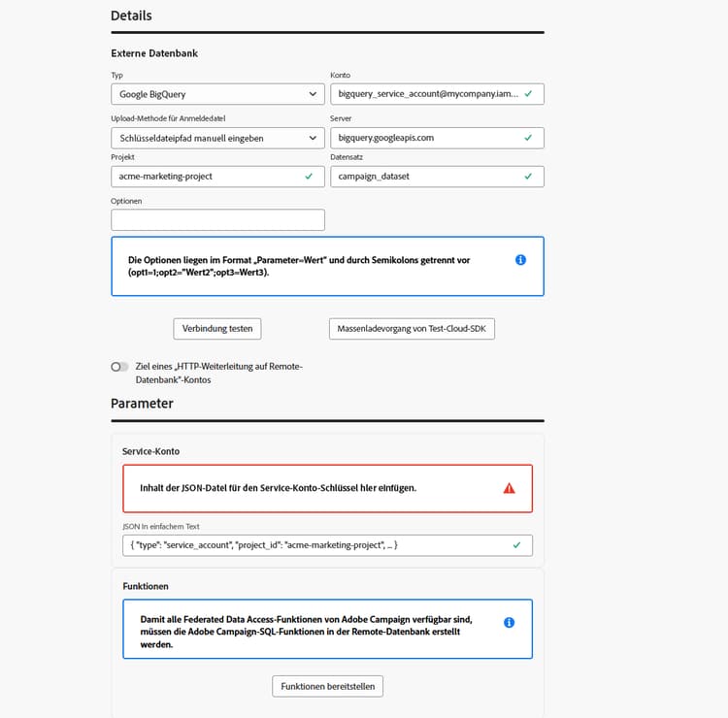Click the JSON in einfachem Text field

click(327, 545)
